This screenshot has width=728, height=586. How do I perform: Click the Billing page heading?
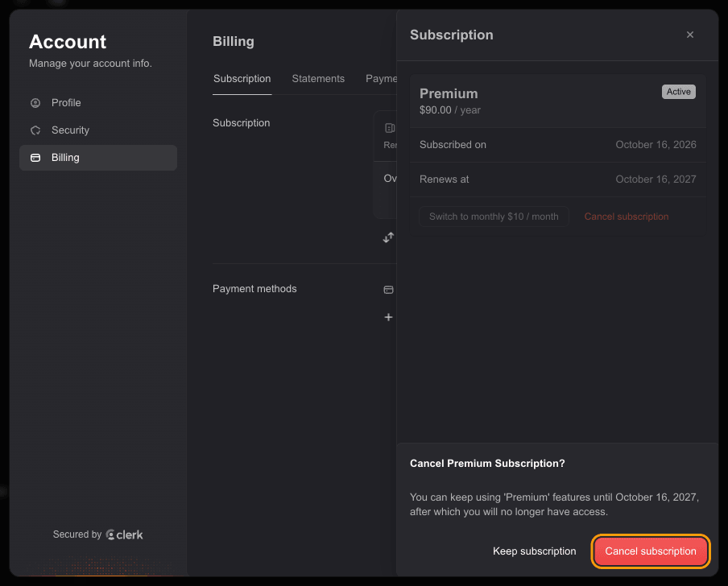point(233,42)
